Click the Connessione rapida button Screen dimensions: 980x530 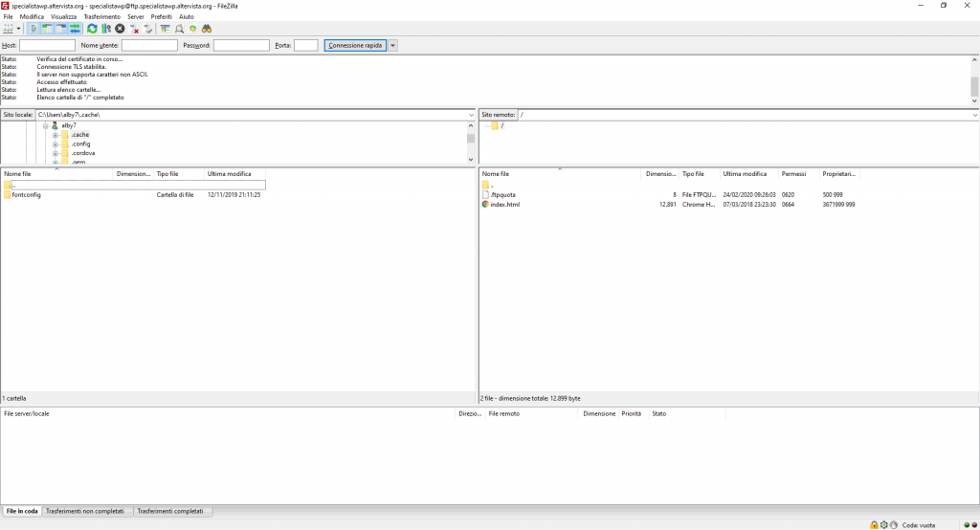[x=355, y=45]
